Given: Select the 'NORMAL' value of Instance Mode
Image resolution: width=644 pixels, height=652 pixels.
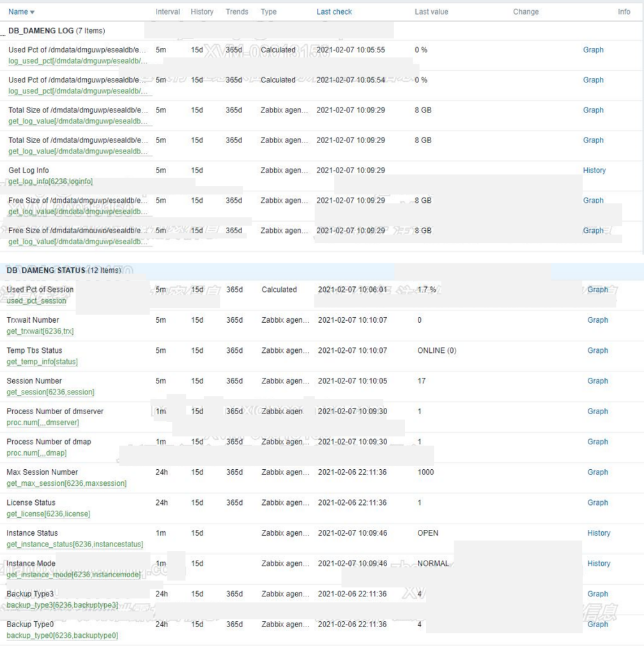Looking at the screenshot, I should pyautogui.click(x=433, y=563).
